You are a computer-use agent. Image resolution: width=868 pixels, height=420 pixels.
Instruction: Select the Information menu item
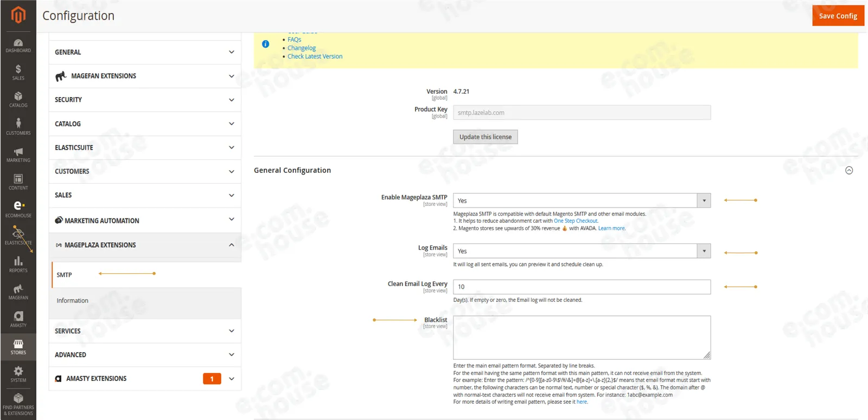72,301
